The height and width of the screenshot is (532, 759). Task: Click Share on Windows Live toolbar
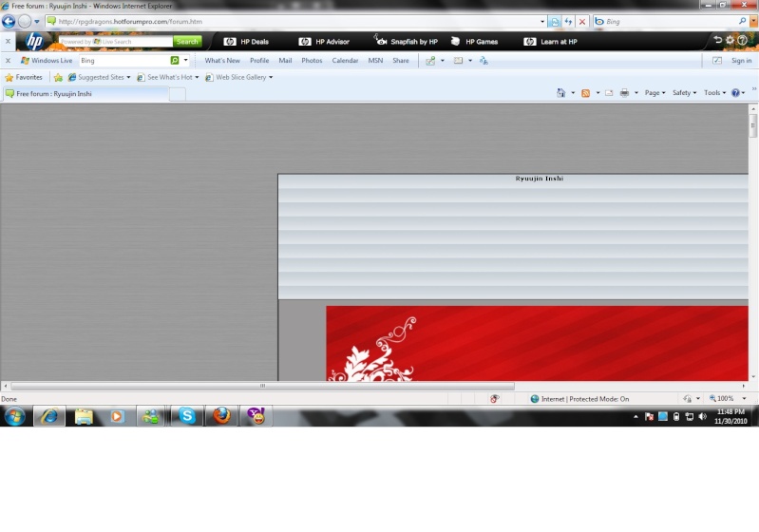(x=401, y=61)
